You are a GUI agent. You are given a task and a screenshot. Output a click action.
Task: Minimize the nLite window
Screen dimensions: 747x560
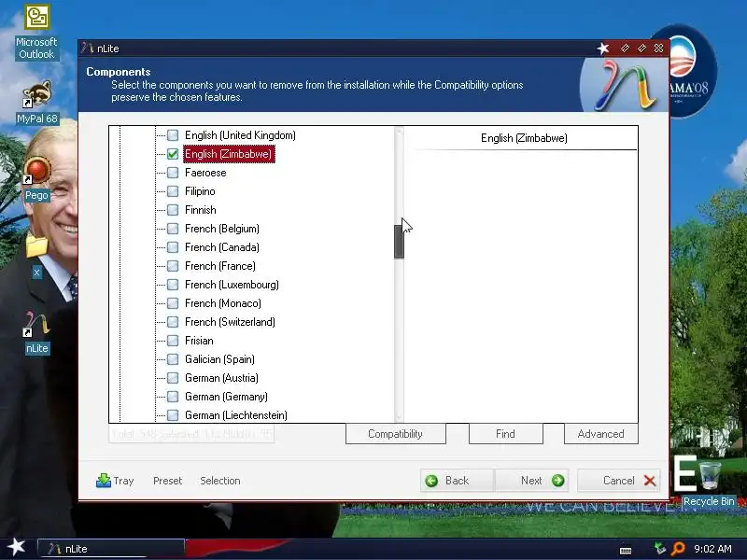625,49
